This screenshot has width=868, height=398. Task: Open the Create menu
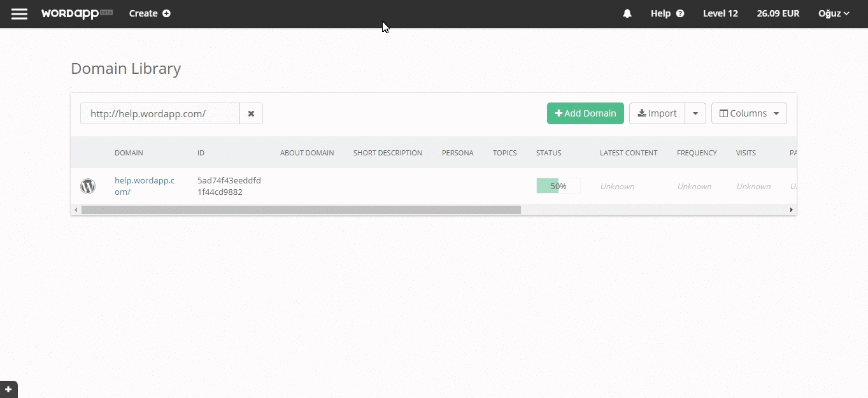click(150, 13)
